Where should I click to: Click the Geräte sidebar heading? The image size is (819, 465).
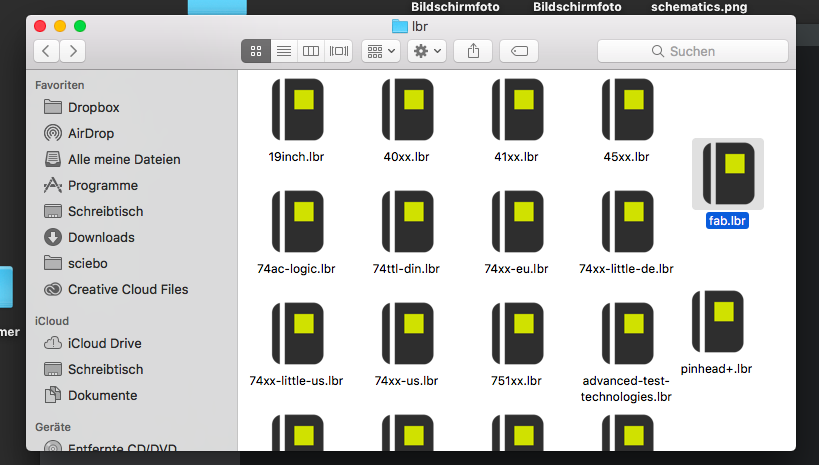[x=53, y=427]
